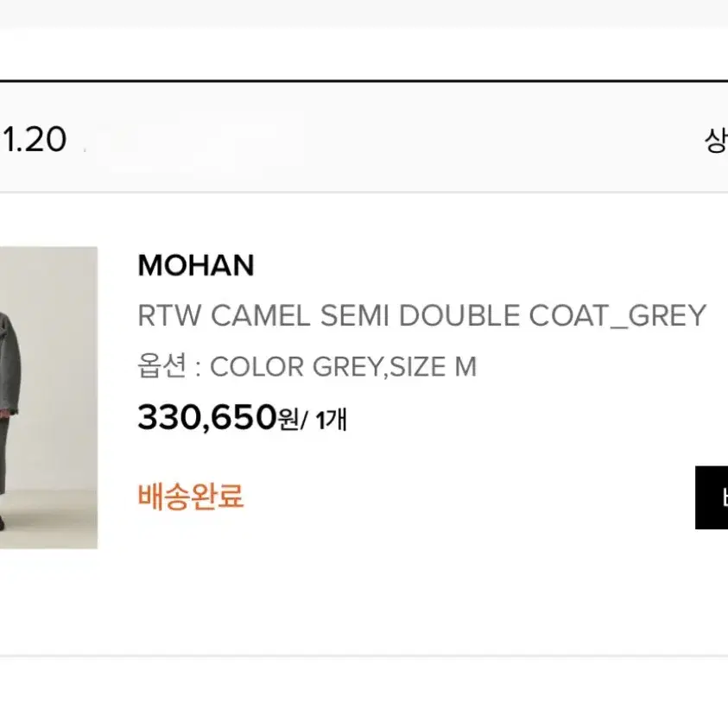Image resolution: width=728 pixels, height=728 pixels.
Task: Select the order date ending in 1.20
Action: point(34,139)
